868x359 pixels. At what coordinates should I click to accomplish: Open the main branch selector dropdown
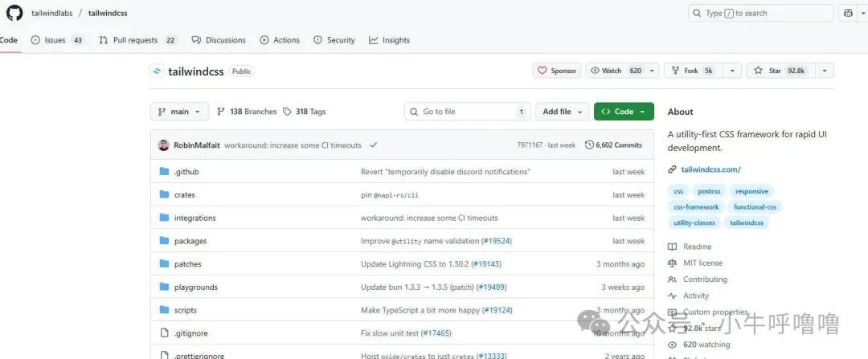[x=179, y=111]
